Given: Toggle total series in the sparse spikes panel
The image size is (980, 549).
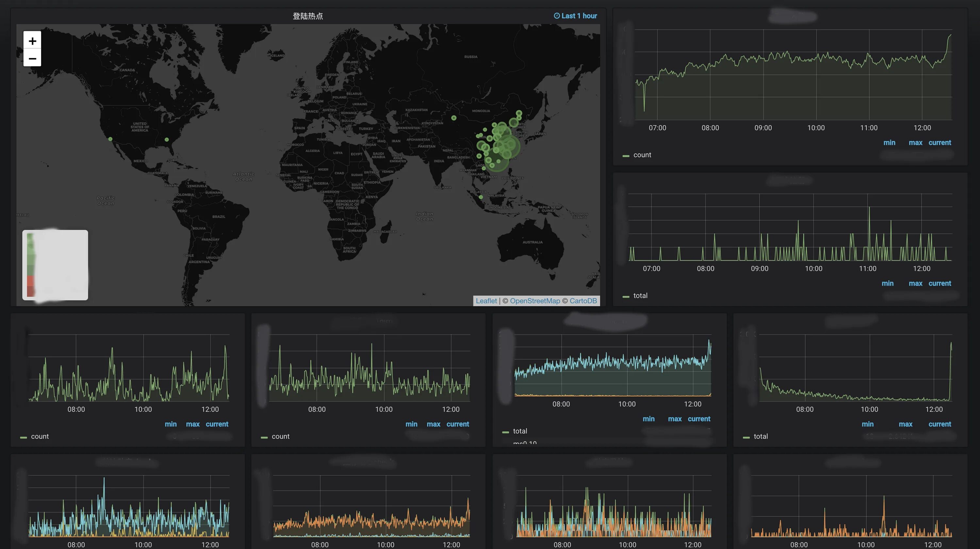Looking at the screenshot, I should coord(640,296).
